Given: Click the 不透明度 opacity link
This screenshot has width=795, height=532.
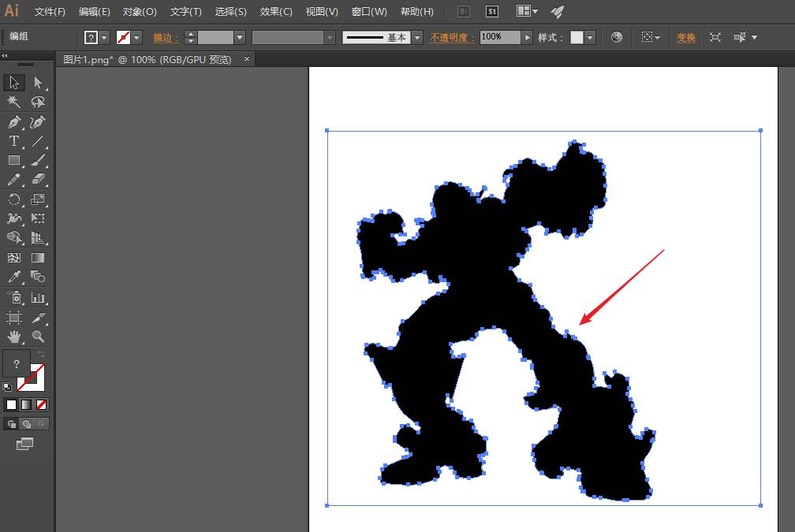Looking at the screenshot, I should tap(452, 38).
